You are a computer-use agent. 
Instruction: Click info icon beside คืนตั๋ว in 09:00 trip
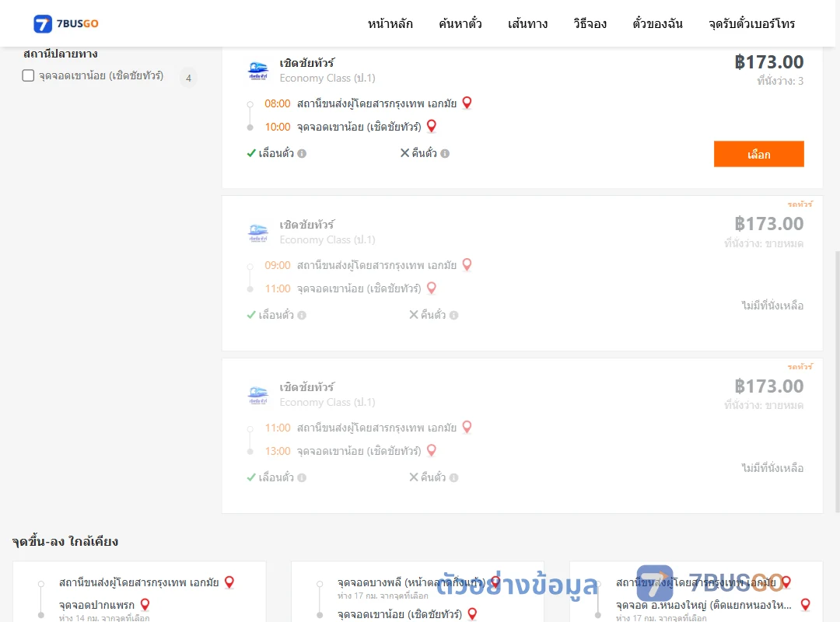pos(453,316)
